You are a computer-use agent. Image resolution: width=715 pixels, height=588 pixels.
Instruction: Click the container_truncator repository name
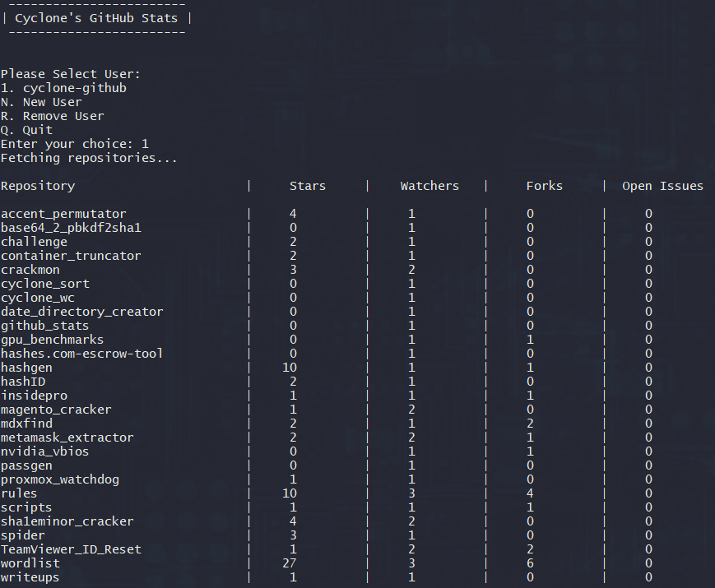click(71, 256)
